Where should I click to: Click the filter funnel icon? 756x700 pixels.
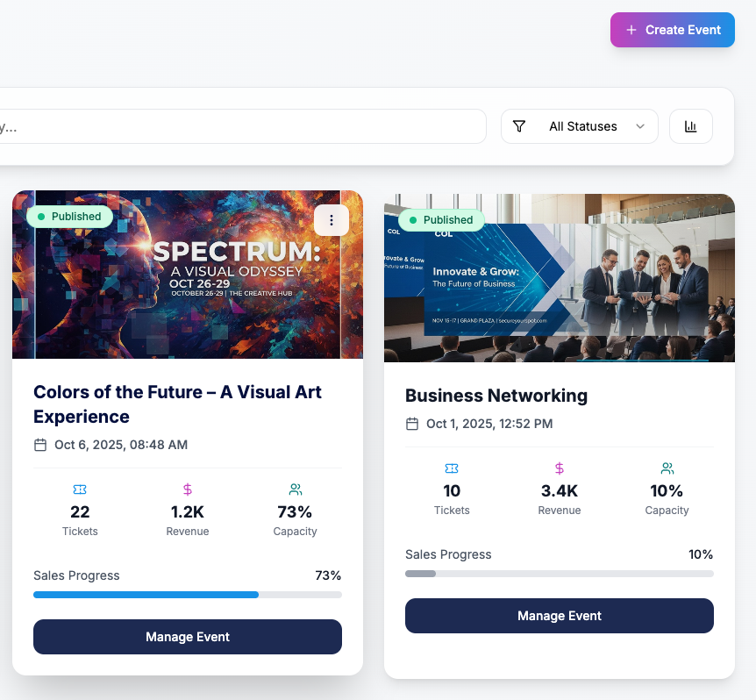519,126
